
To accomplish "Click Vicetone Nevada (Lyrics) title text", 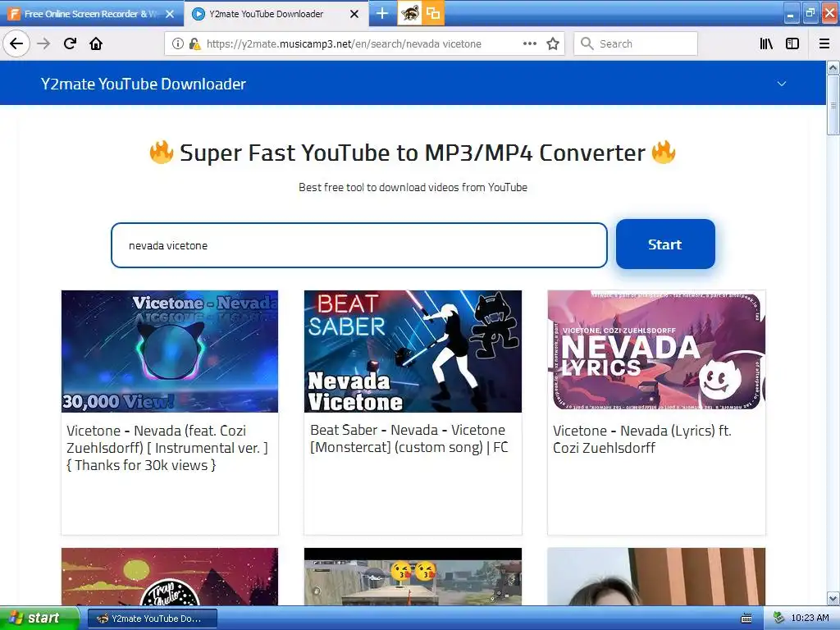I will click(641, 440).
